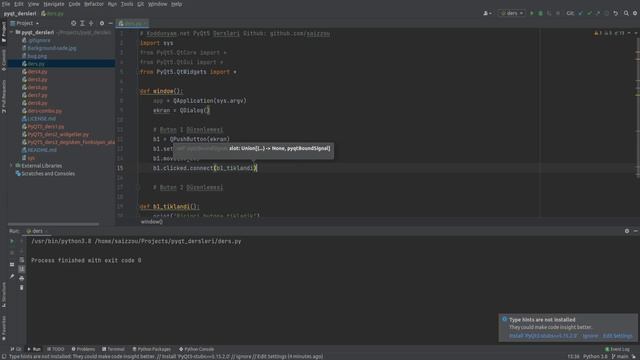
Task: Expand the External Libraries node
Action: coord(11,166)
